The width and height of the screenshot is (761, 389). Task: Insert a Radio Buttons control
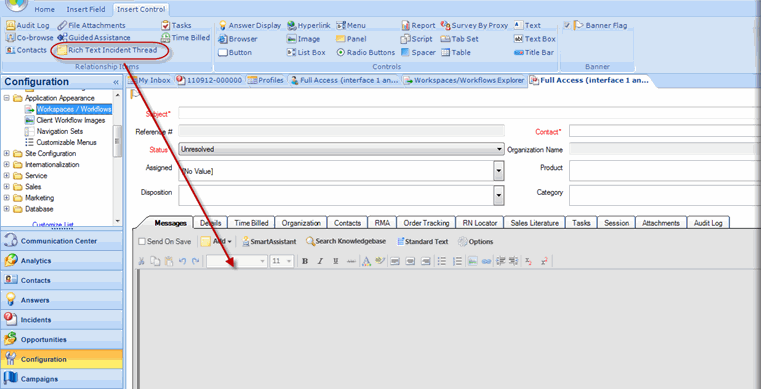(x=366, y=52)
